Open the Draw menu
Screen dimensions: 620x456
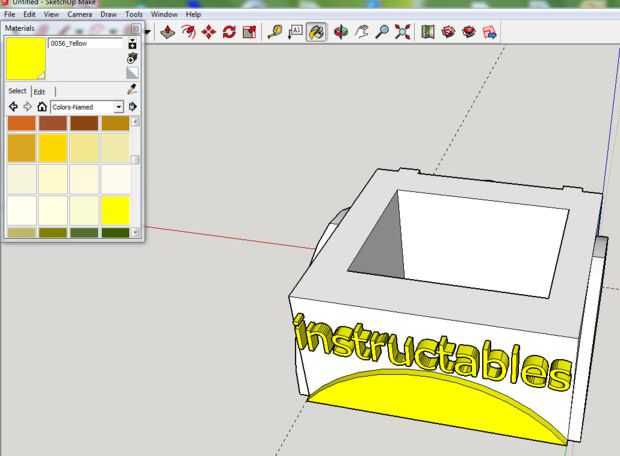coord(108,14)
